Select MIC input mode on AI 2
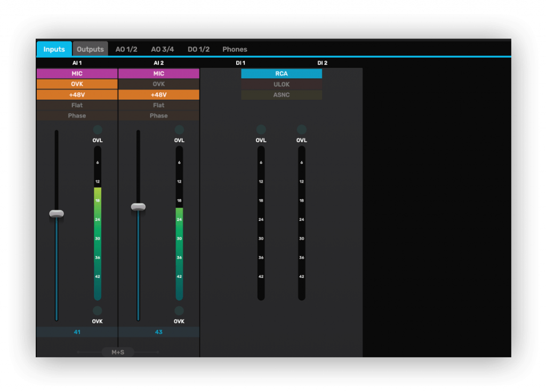Viewport: 546px width, 392px height. (158, 73)
